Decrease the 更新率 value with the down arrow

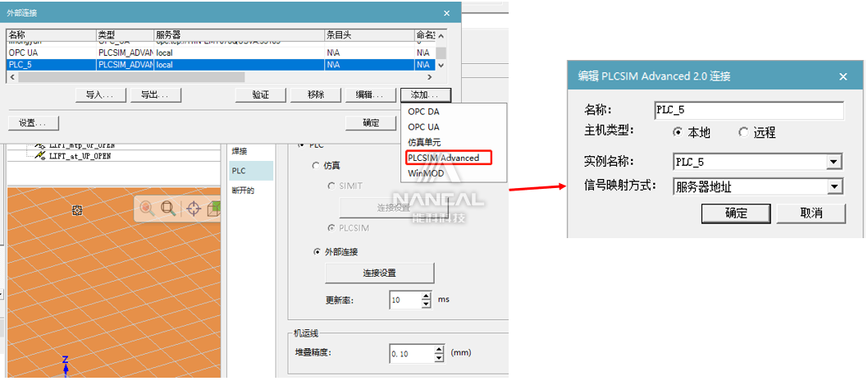coord(427,304)
